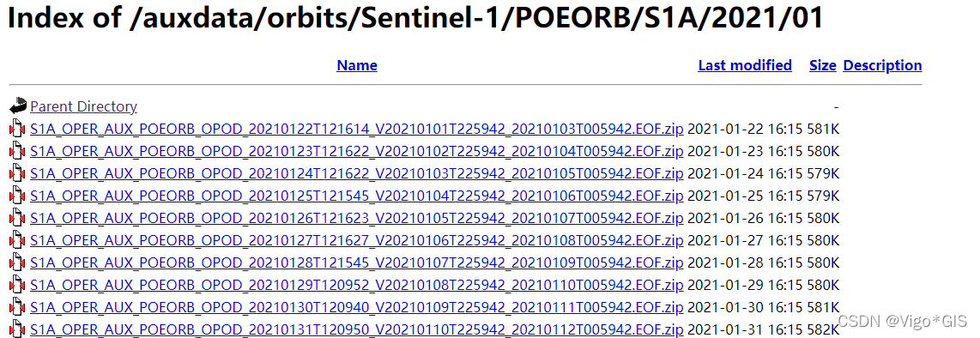980x338 pixels.
Task: Download the POEORB file starting V20210109T225942
Action: (357, 308)
